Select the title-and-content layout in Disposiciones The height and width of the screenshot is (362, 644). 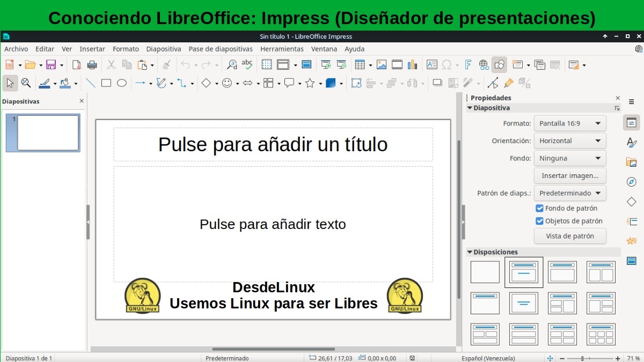(x=523, y=271)
